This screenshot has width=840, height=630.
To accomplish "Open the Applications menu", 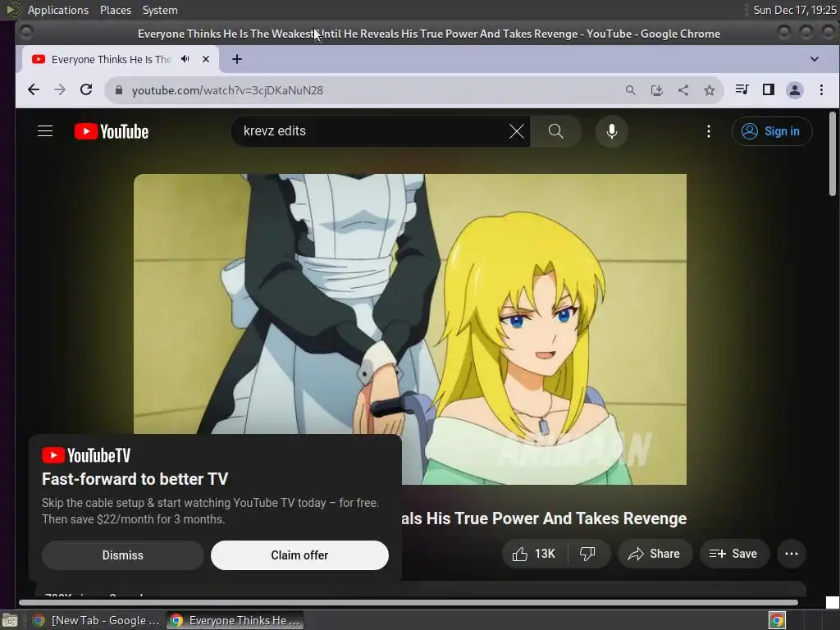I will (58, 10).
